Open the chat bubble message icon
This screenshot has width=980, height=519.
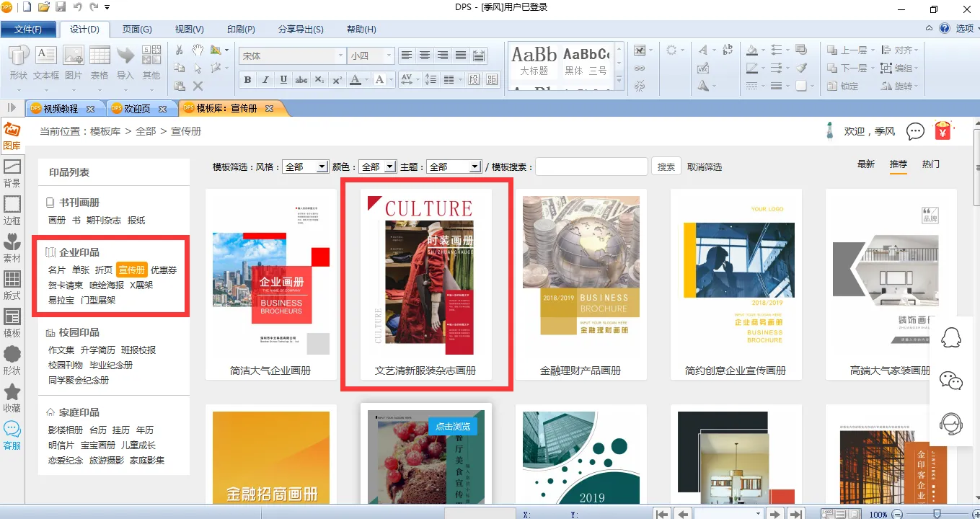tap(915, 131)
